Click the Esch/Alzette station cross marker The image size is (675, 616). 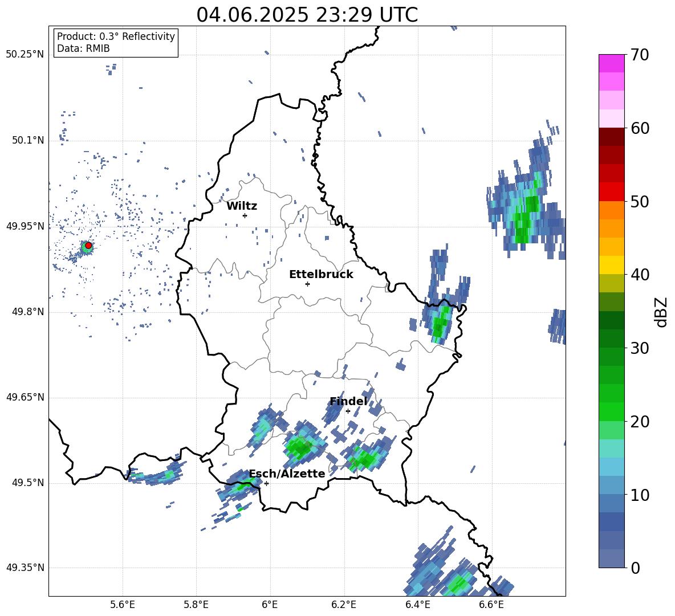[x=266, y=483]
